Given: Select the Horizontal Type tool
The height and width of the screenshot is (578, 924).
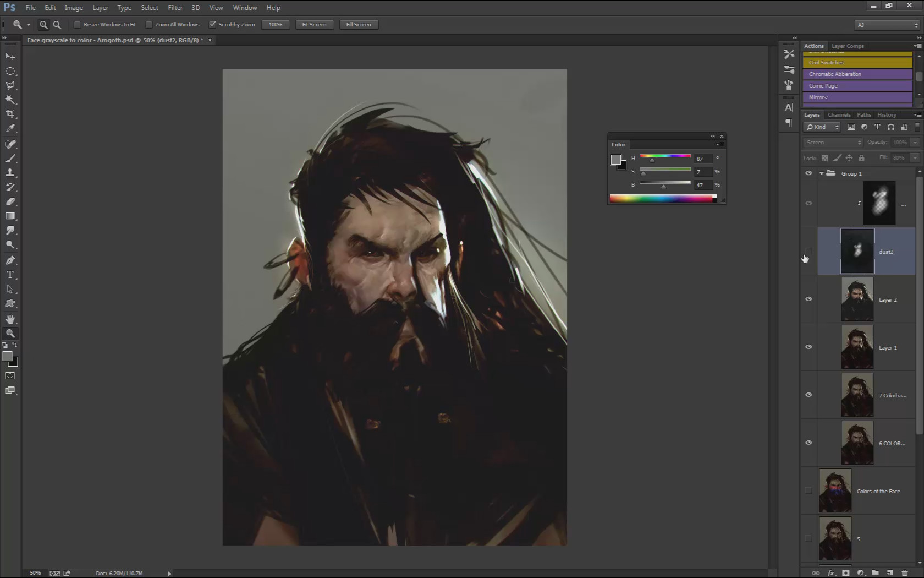Looking at the screenshot, I should click(x=10, y=275).
